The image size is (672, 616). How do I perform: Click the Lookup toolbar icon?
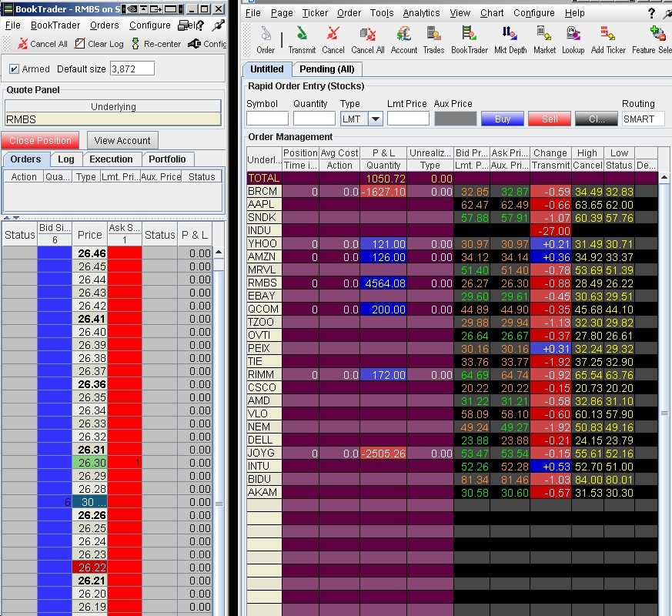[x=573, y=38]
